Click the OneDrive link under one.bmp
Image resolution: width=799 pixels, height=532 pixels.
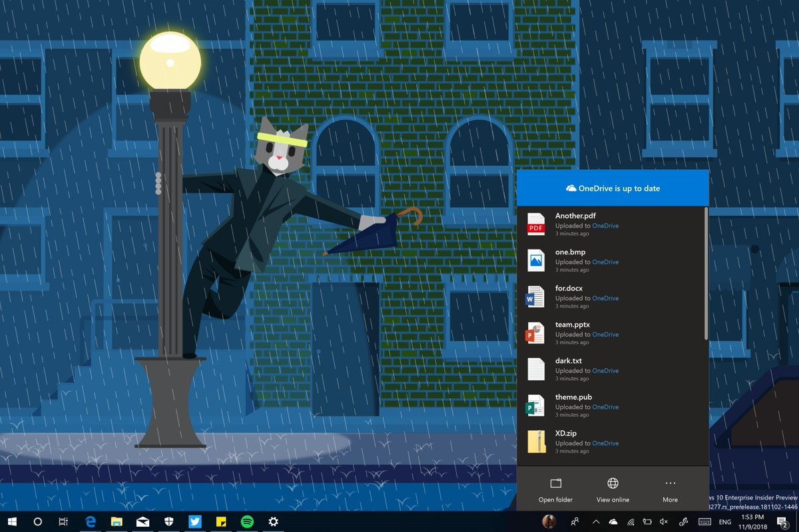pyautogui.click(x=605, y=262)
